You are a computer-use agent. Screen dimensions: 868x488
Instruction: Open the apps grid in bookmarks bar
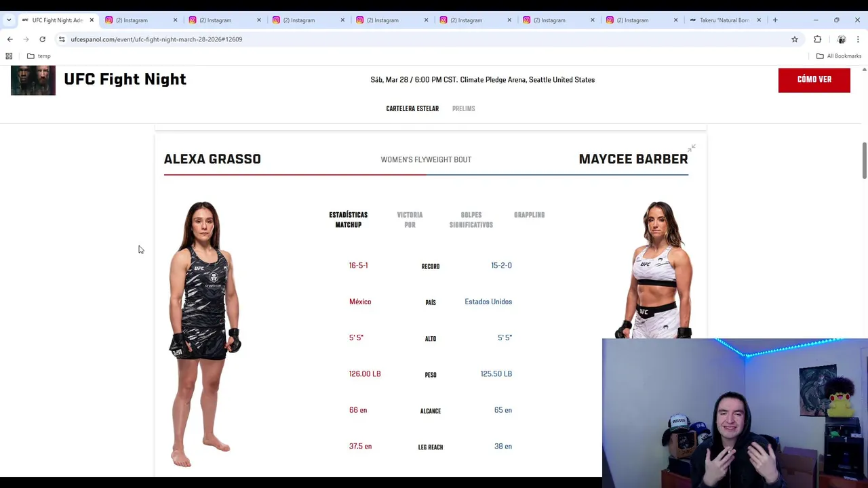pos(9,56)
